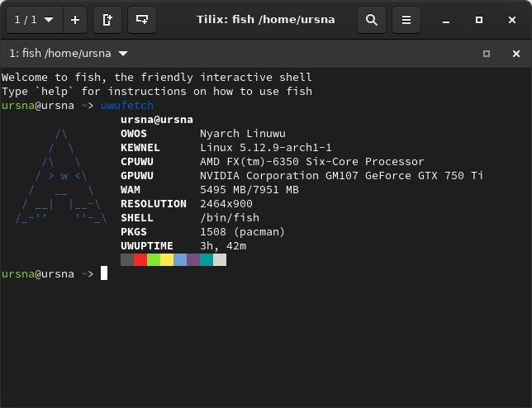Click the shell value '/bin/fish'
Viewport: 532px width, 408px height.
230,218
